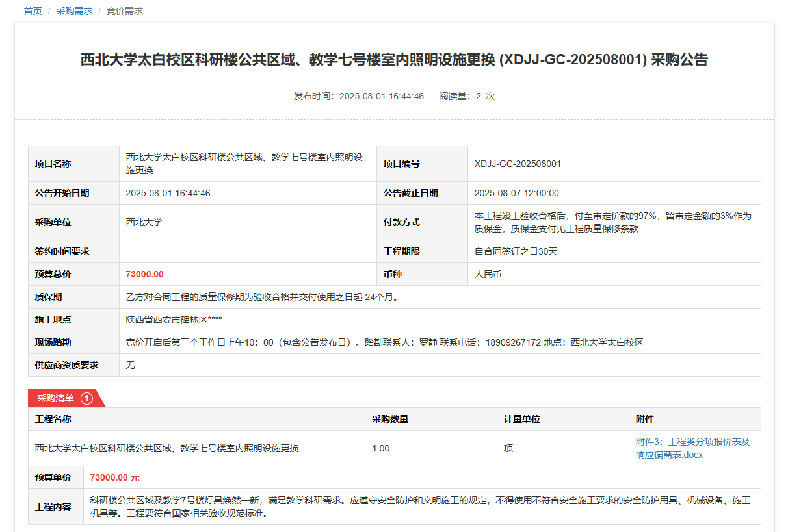This screenshot has height=532, width=788.
Task: Click the 工程内容 description paragraph
Action: pos(420,507)
